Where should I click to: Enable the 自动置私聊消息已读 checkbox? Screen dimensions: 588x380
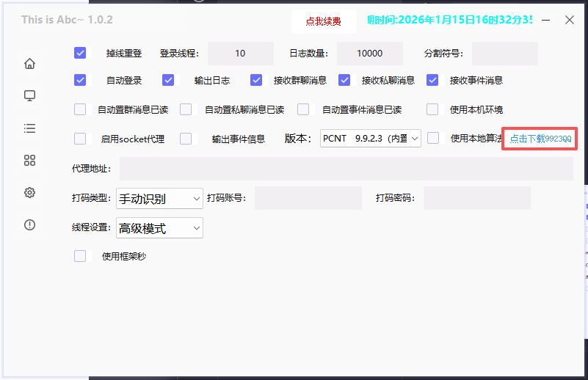click(186, 109)
